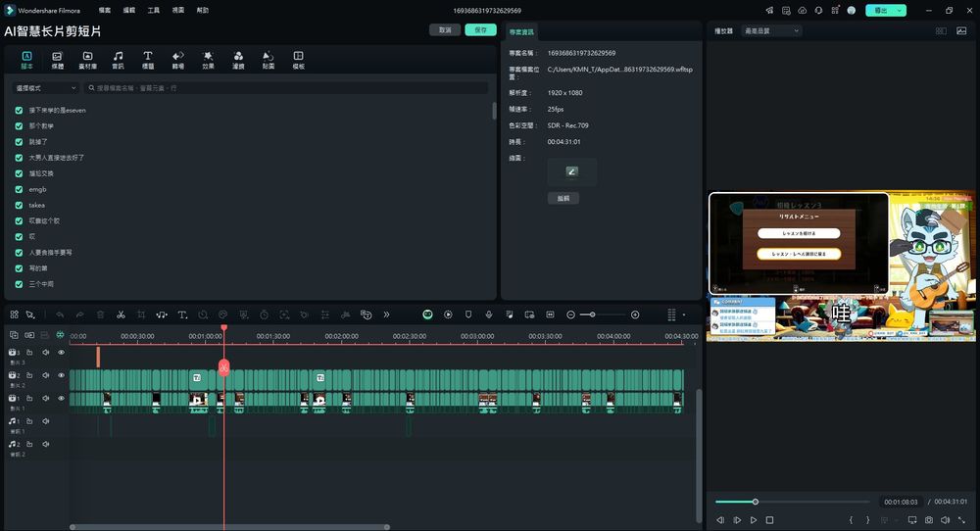Click the microphone voiceover record icon
The image size is (980, 531).
489,314
